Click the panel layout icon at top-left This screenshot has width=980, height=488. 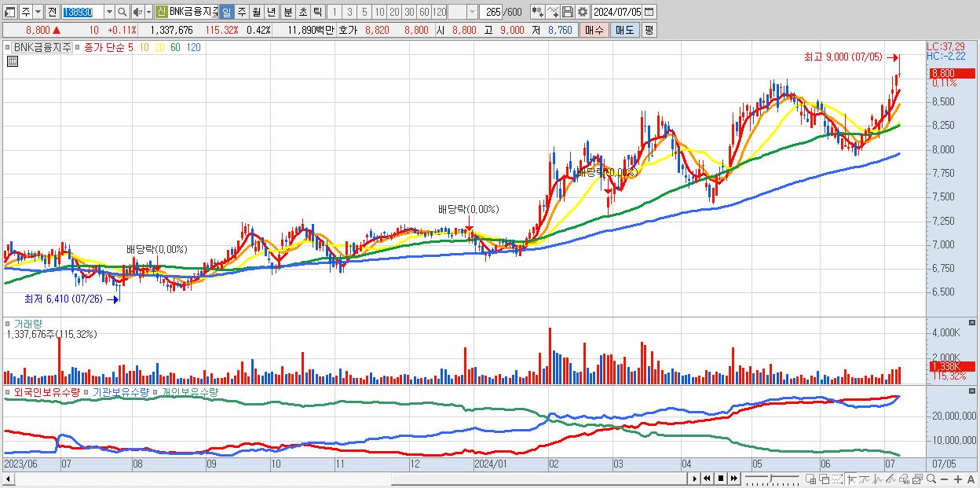[x=9, y=12]
